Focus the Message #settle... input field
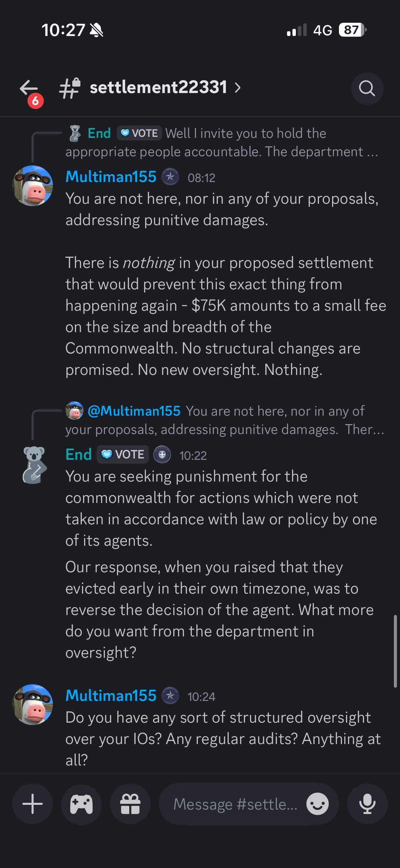This screenshot has width=400, height=868. (x=235, y=804)
